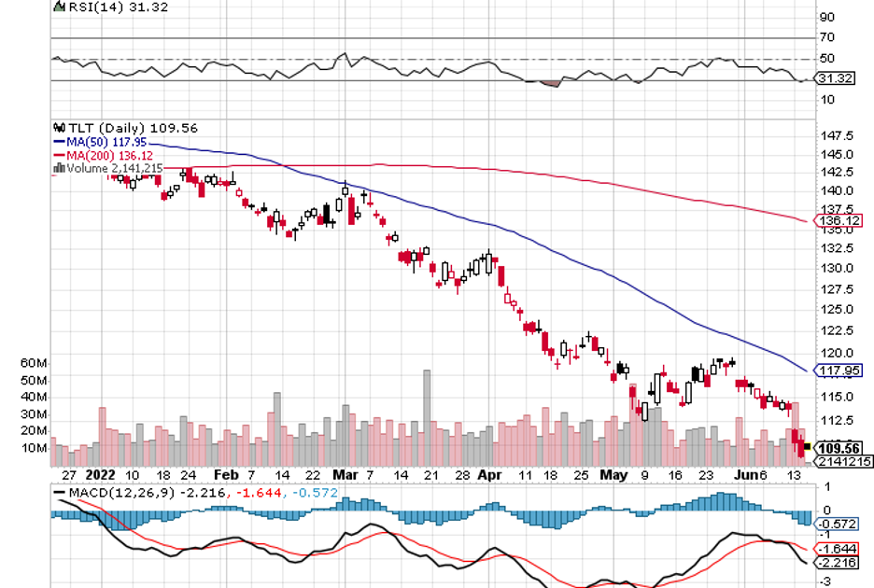Click the Jun month label on the date axis
The width and height of the screenshot is (874, 588).
(745, 475)
